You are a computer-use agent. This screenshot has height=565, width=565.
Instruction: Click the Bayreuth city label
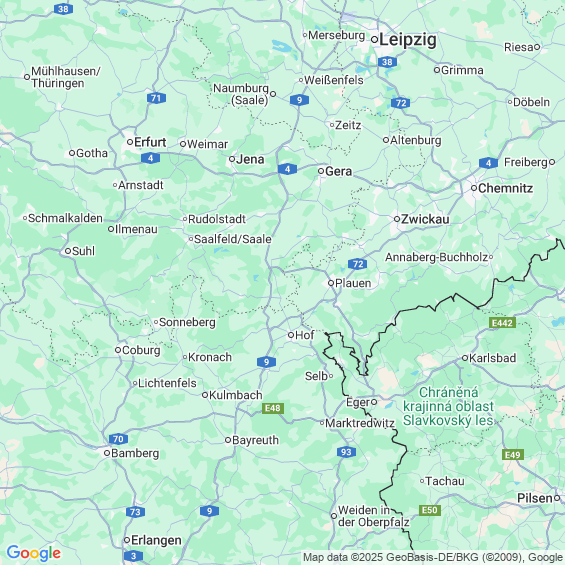coord(255,440)
